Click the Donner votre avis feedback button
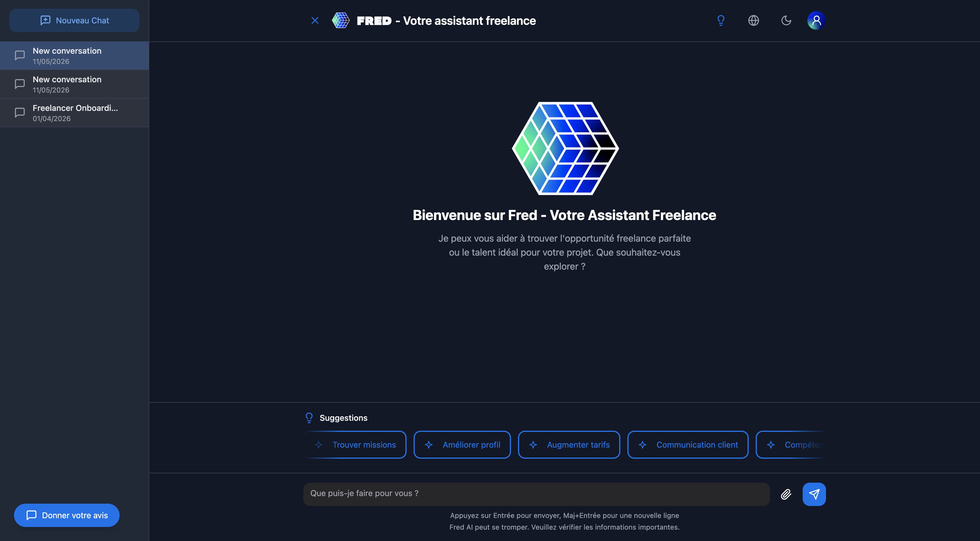This screenshot has width=980, height=541. tap(66, 515)
